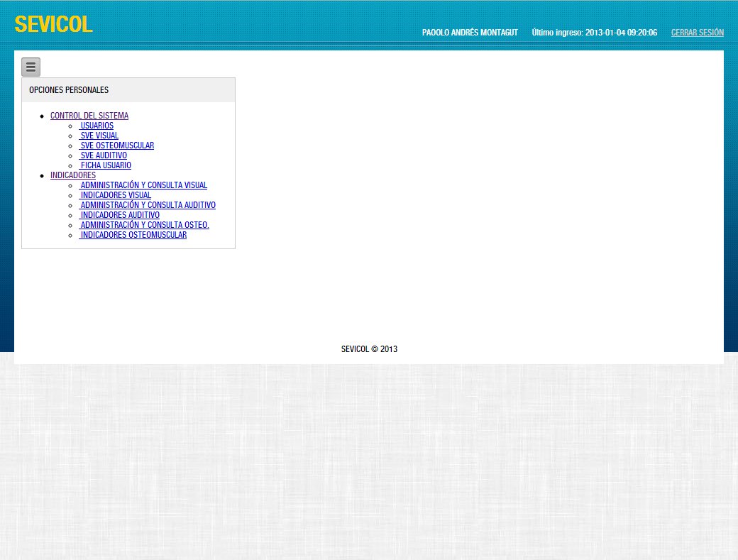Open SVE OSTEOMUSCULAR

pos(116,146)
